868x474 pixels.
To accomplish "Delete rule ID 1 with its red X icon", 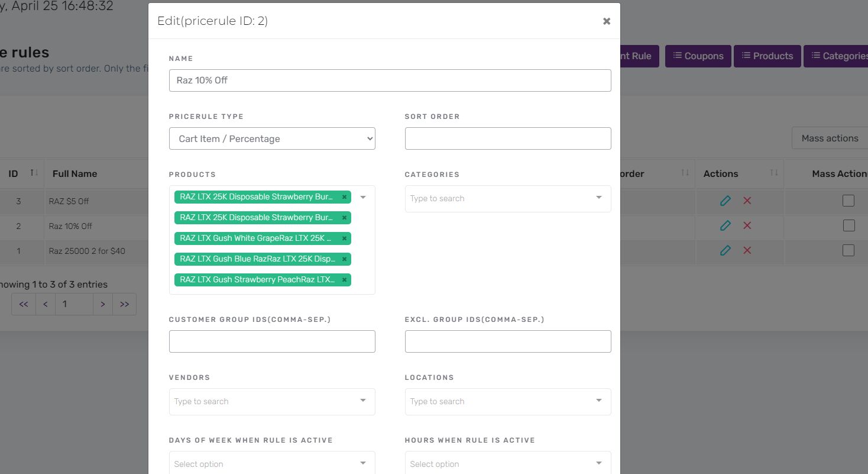I will (747, 250).
